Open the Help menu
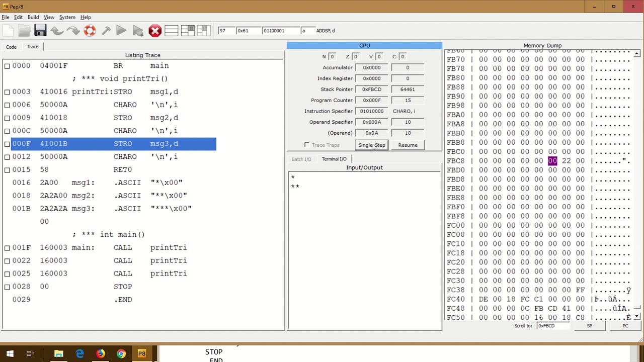Image resolution: width=644 pixels, height=362 pixels. click(86, 17)
